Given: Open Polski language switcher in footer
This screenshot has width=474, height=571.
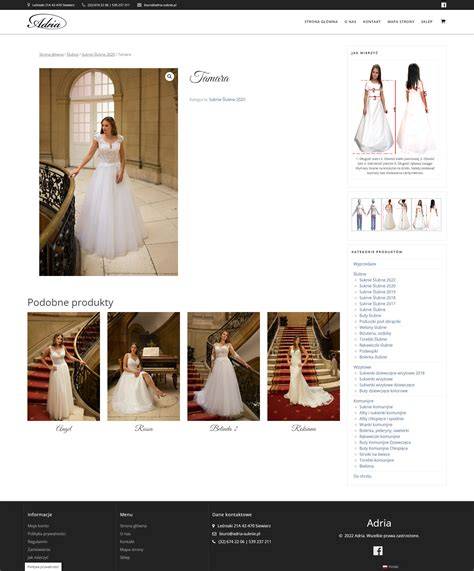Looking at the screenshot, I should click(390, 566).
